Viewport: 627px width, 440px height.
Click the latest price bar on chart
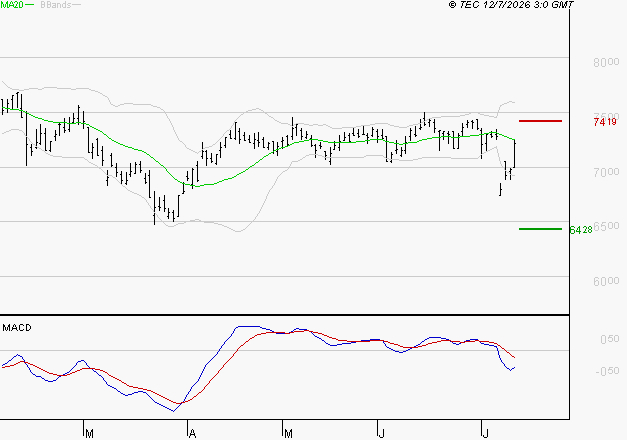coord(514,154)
